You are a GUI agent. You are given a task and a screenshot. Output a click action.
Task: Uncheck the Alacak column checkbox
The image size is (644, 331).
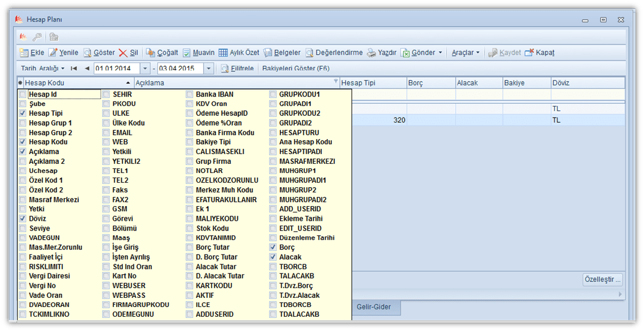273,257
